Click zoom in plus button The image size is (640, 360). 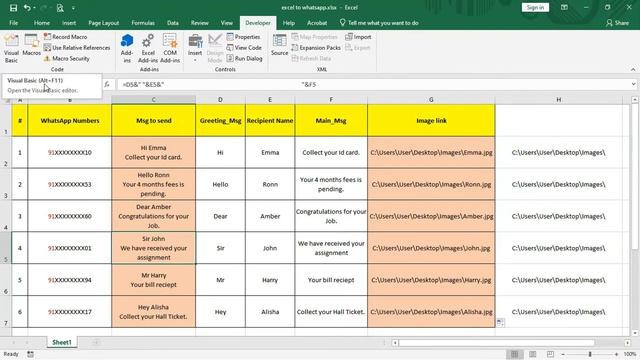pyautogui.click(x=616, y=354)
